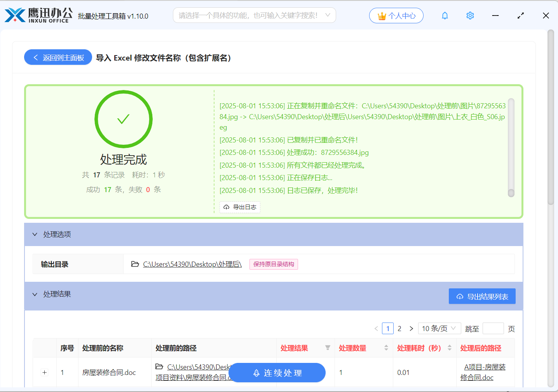
Task: Click the folder icon beside the output directory
Action: [135, 264]
